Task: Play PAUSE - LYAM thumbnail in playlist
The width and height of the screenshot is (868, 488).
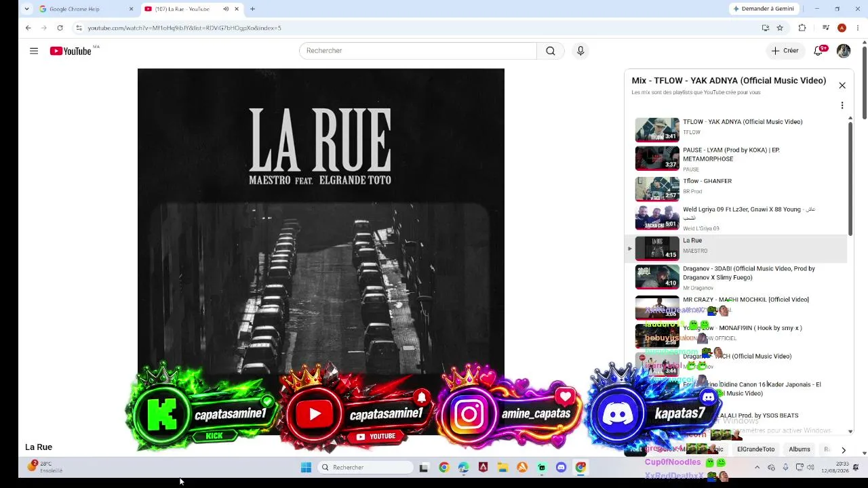Action: (x=657, y=159)
